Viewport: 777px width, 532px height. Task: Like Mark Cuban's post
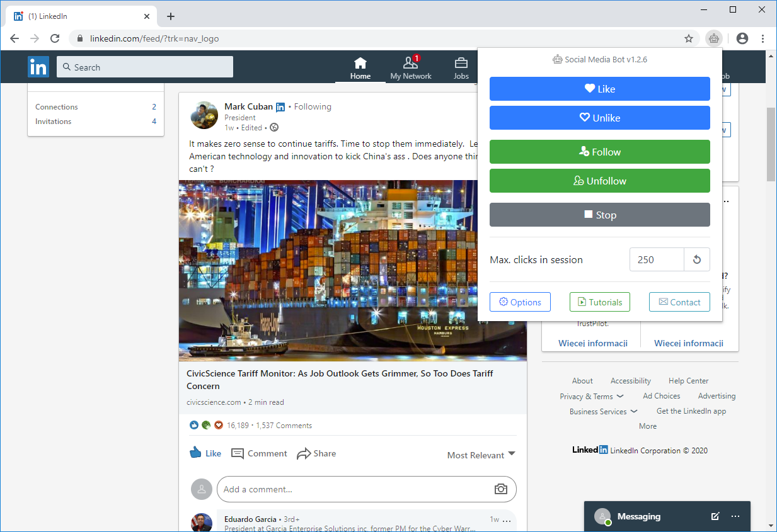[205, 453]
